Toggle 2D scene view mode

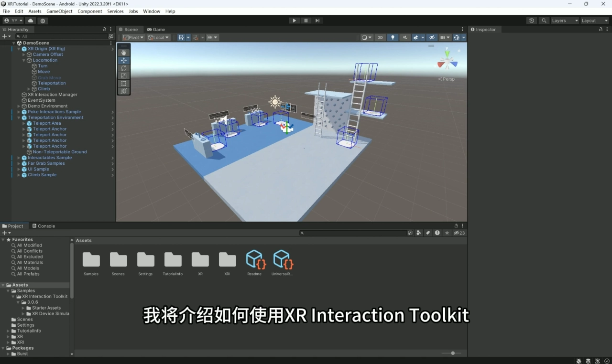[x=380, y=37]
